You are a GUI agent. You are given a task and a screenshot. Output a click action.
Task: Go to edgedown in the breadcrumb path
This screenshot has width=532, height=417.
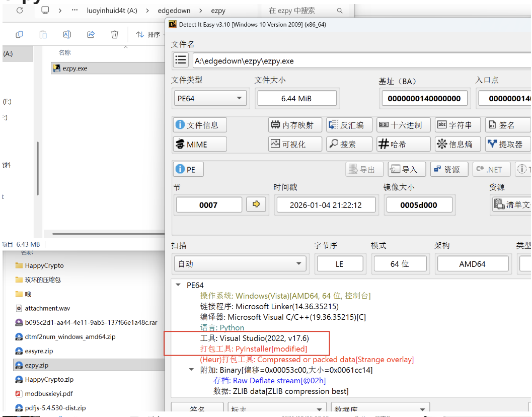tap(175, 10)
